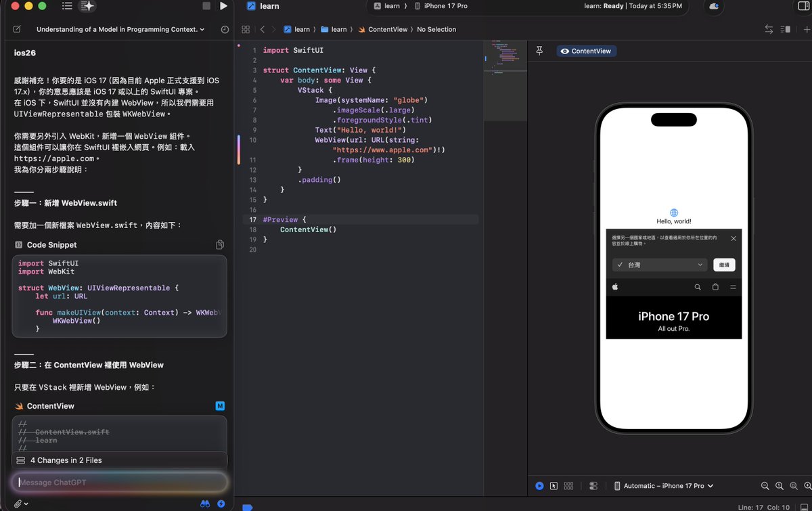Open preview variants grid
The height and width of the screenshot is (511, 812).
(x=568, y=486)
